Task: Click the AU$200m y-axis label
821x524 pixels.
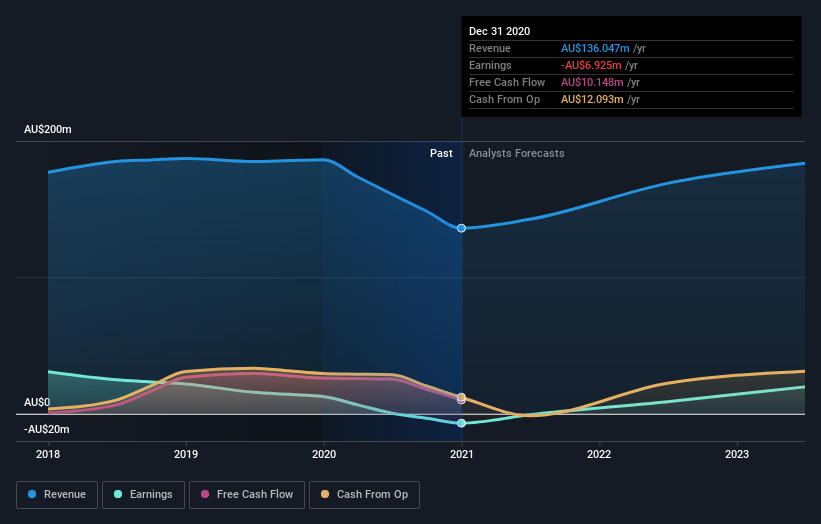Action: [48, 129]
